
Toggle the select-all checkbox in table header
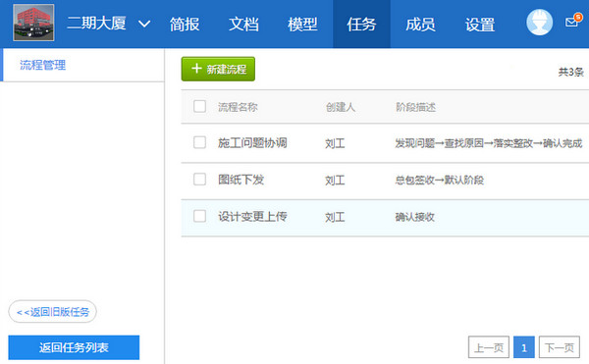200,106
